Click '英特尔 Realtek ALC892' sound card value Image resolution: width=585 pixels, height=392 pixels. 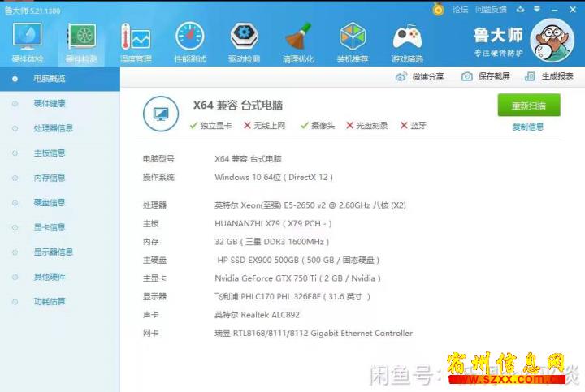point(257,315)
